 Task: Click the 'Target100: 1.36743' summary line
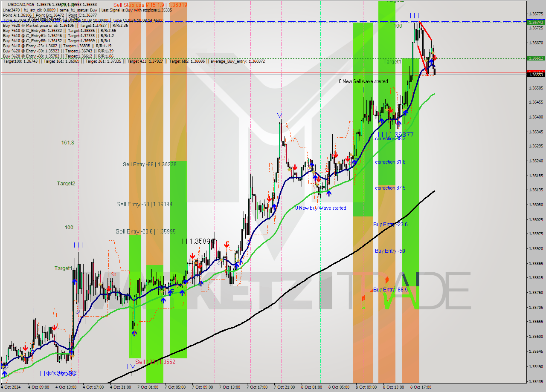(x=134, y=61)
